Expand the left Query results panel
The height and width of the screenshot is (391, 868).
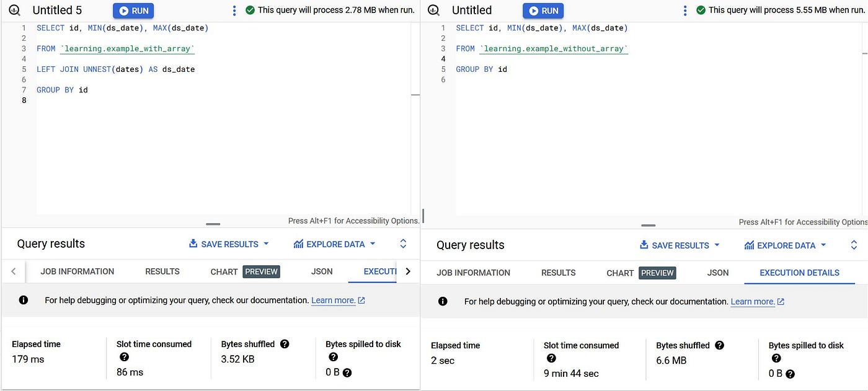coord(403,244)
